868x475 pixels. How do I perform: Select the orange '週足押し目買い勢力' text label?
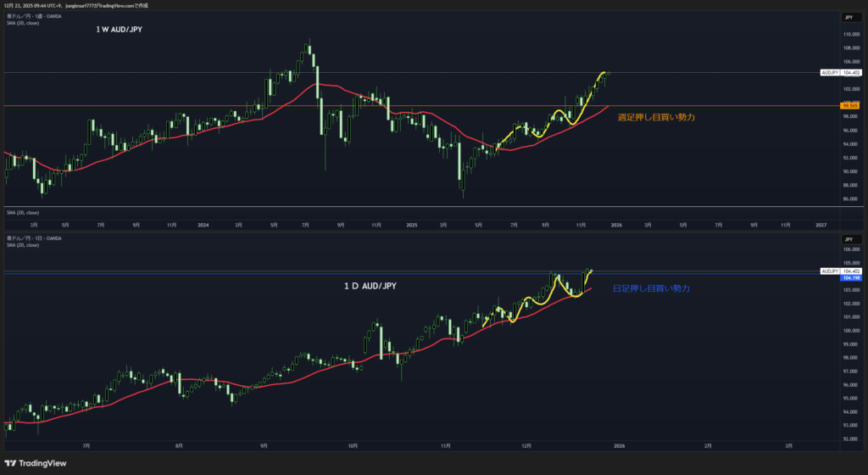point(656,117)
